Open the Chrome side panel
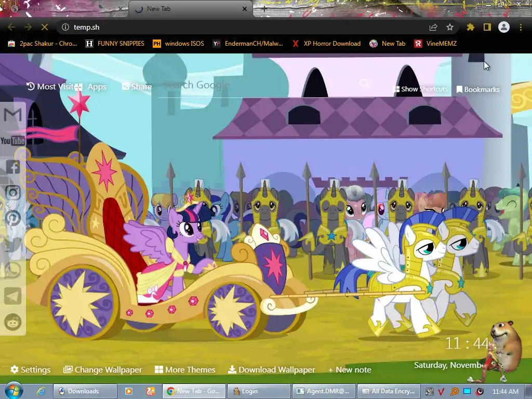Viewport: 532px width, 399px height. [x=487, y=27]
